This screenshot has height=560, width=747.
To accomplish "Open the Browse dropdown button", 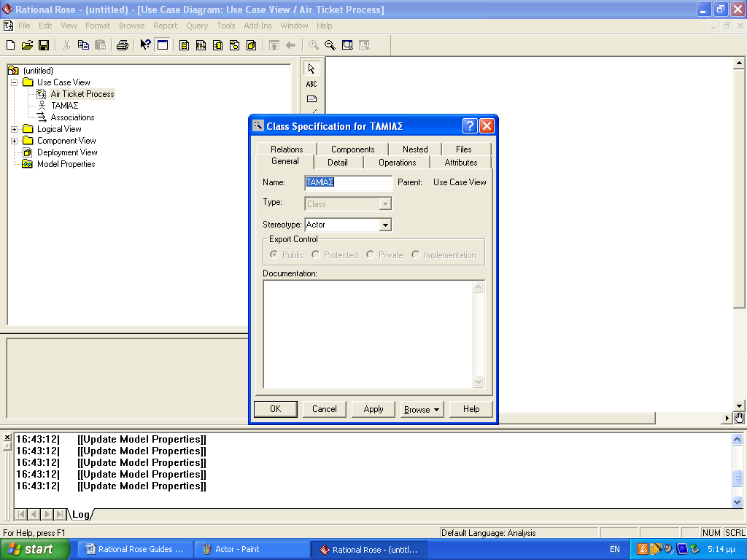I will (x=422, y=410).
